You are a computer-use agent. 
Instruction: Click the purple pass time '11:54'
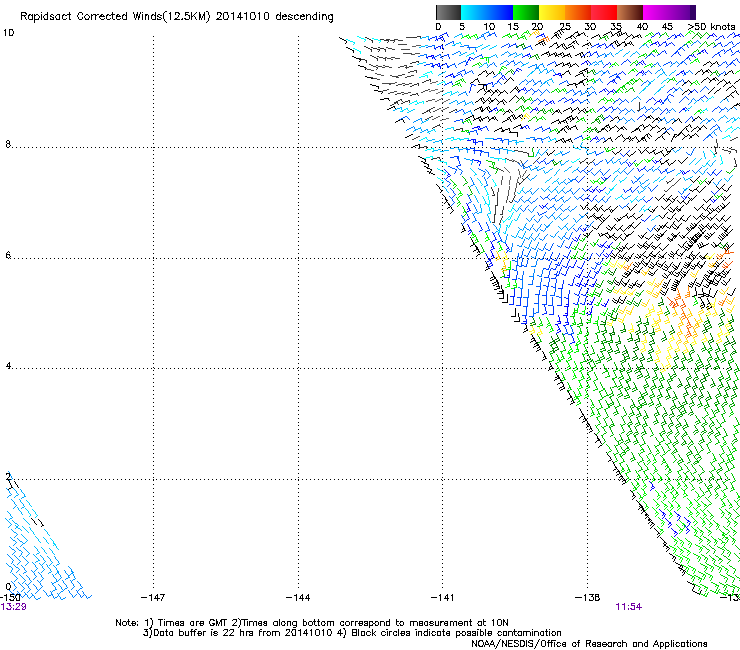629,607
